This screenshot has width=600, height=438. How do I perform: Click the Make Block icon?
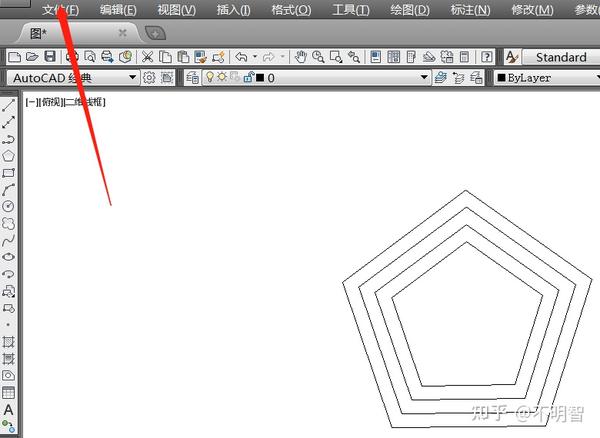[8, 308]
